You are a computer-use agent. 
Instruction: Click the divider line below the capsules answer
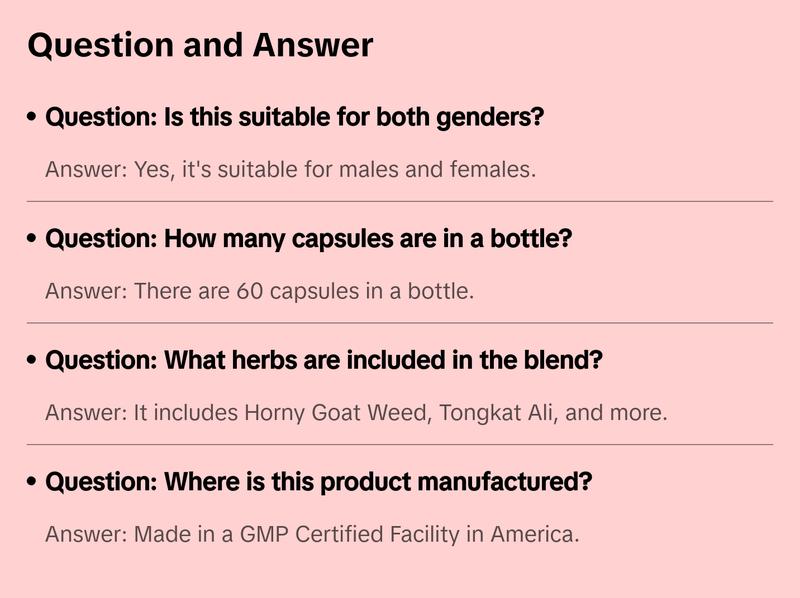click(x=400, y=323)
